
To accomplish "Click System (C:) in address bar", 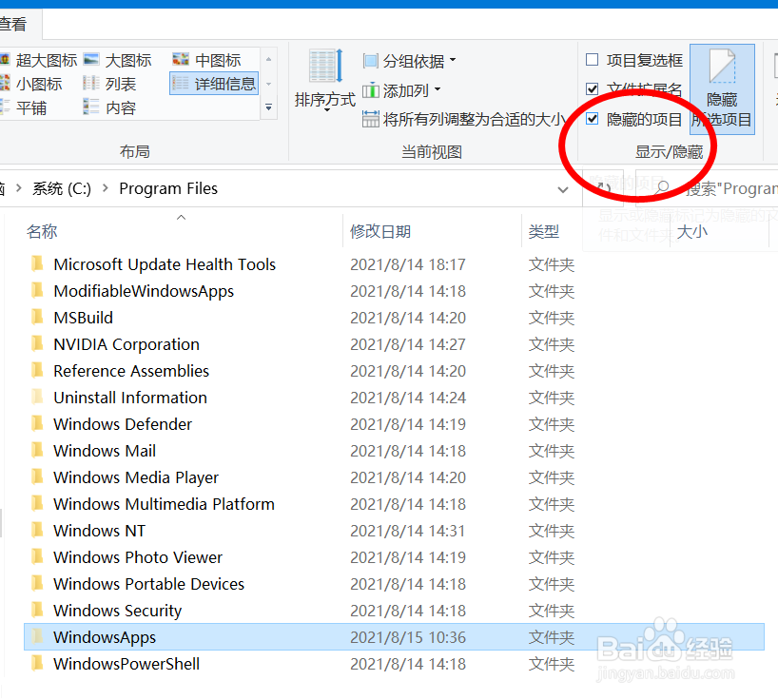I will (62, 188).
